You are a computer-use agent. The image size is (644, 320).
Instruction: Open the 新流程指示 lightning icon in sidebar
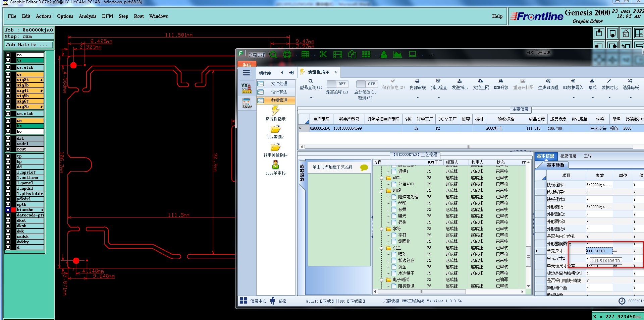point(275,111)
